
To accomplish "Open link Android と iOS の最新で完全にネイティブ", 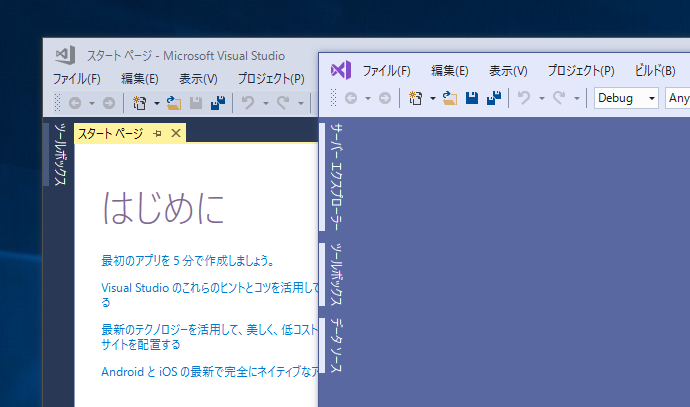I will click(210, 372).
